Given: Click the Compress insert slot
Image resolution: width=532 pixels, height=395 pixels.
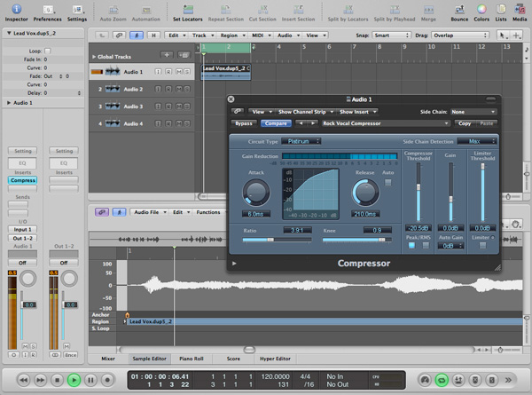Looking at the screenshot, I should point(23,180).
